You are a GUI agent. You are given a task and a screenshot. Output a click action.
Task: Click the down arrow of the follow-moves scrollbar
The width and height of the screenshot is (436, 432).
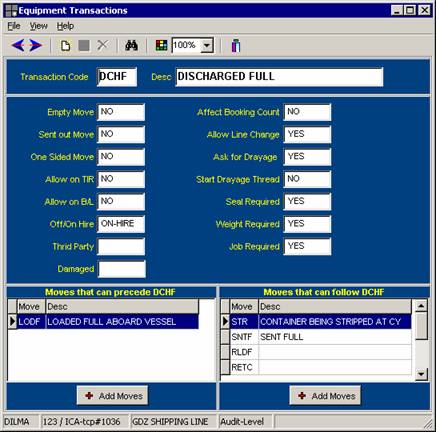pos(421,374)
